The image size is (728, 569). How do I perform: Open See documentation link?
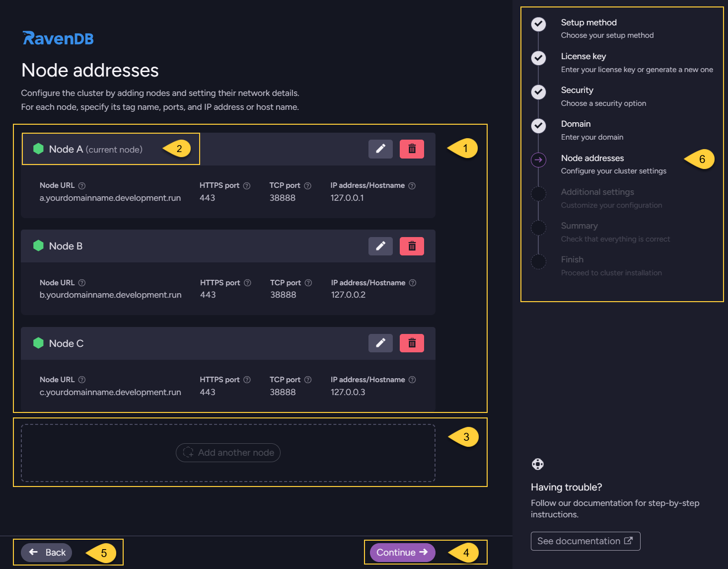(585, 541)
